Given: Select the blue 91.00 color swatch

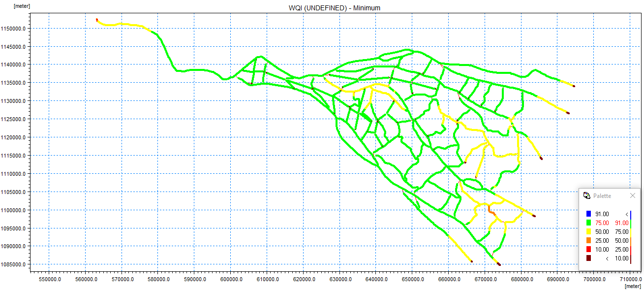Looking at the screenshot, I should pyautogui.click(x=588, y=214).
